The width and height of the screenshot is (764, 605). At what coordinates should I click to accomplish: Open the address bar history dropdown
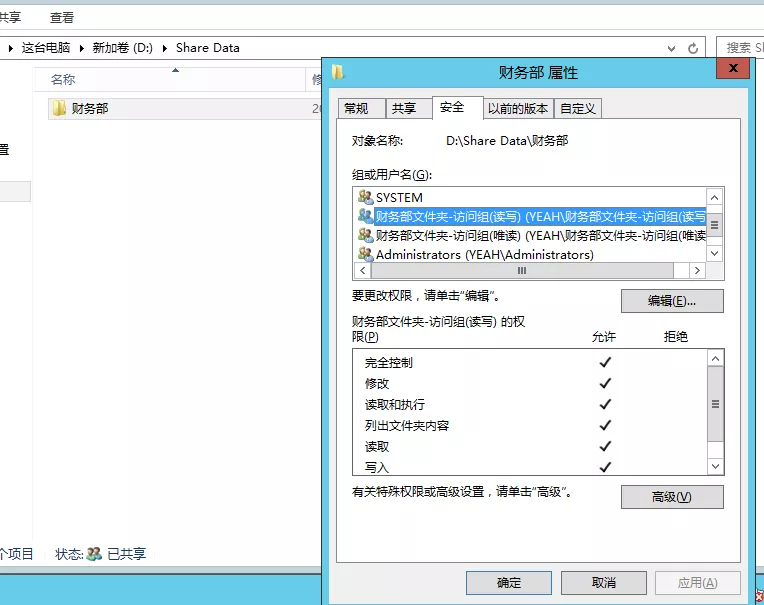tap(669, 48)
